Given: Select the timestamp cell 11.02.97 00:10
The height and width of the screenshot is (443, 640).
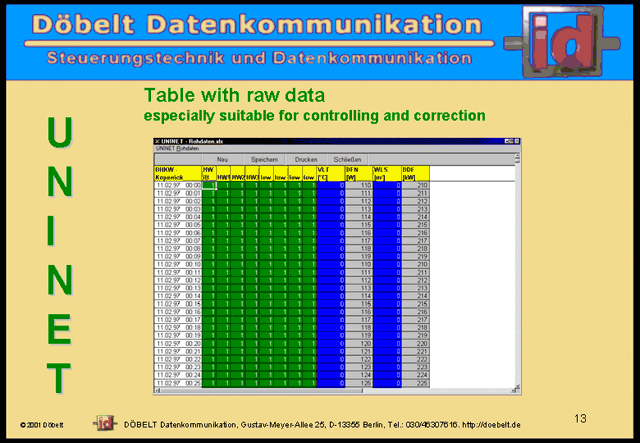Looking at the screenshot, I should click(178, 265).
